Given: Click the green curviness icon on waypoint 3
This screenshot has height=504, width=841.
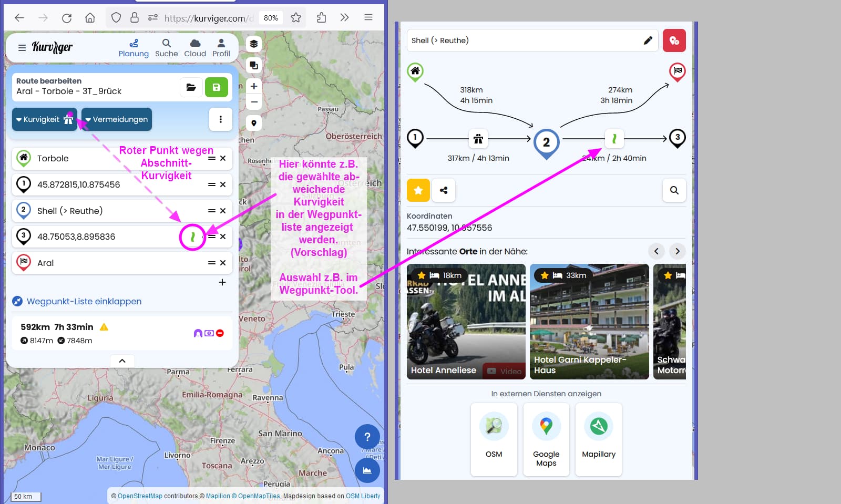Looking at the screenshot, I should (193, 237).
